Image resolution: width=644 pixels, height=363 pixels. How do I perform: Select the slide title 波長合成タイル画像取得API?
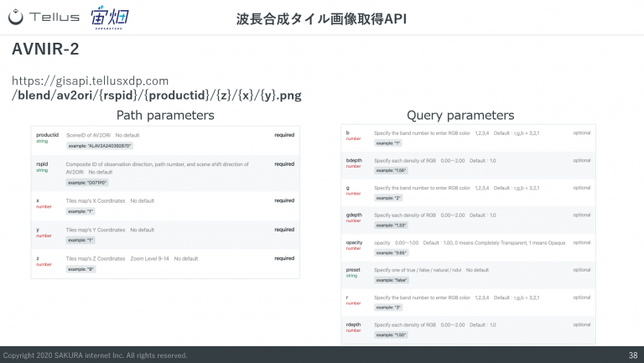tap(321, 19)
